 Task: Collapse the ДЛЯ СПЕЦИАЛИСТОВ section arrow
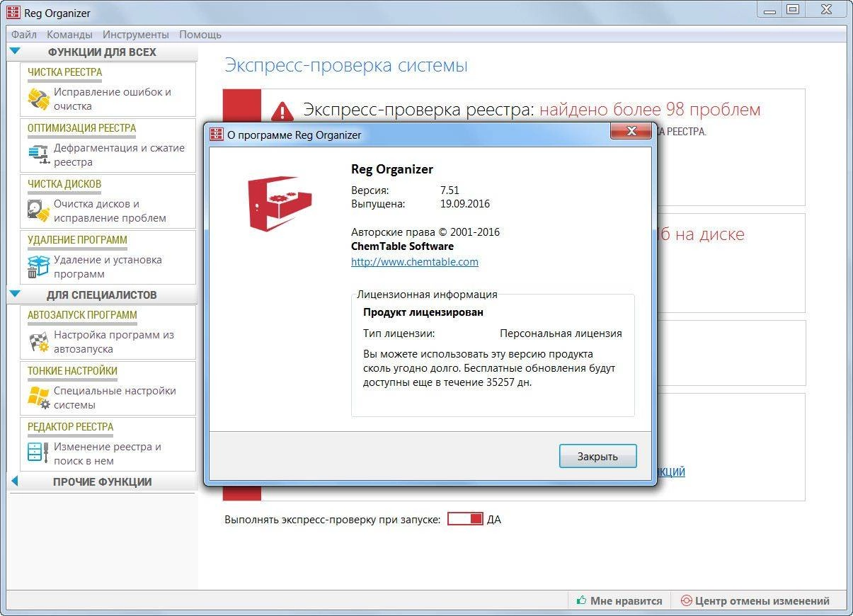(x=15, y=295)
